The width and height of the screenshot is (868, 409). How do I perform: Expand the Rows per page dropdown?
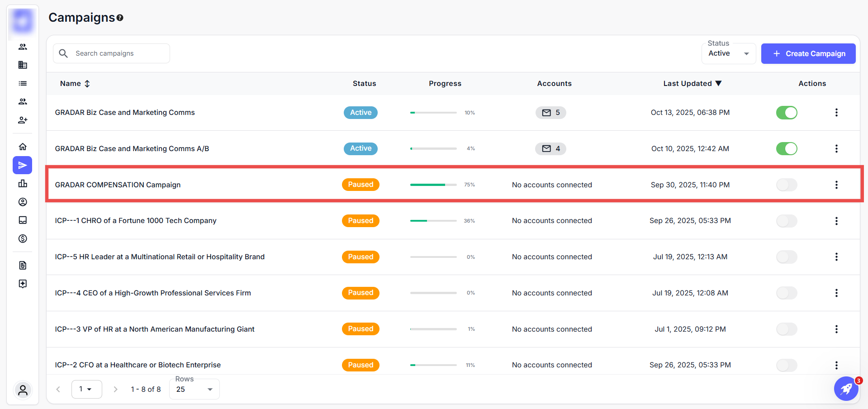point(194,390)
